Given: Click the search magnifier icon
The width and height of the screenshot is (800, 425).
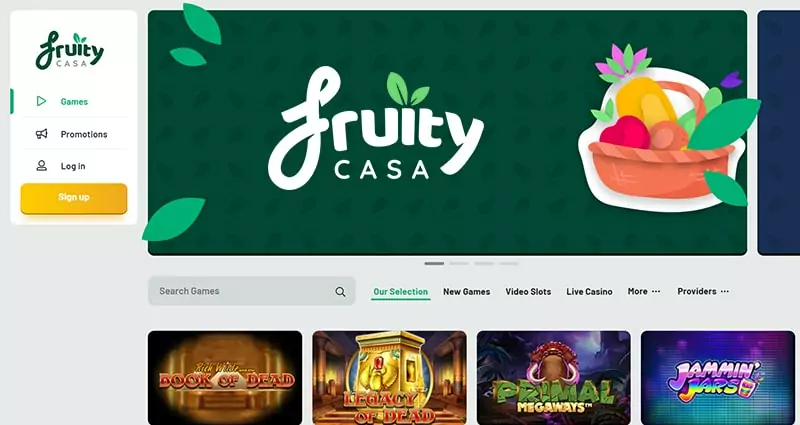Looking at the screenshot, I should click(x=340, y=292).
